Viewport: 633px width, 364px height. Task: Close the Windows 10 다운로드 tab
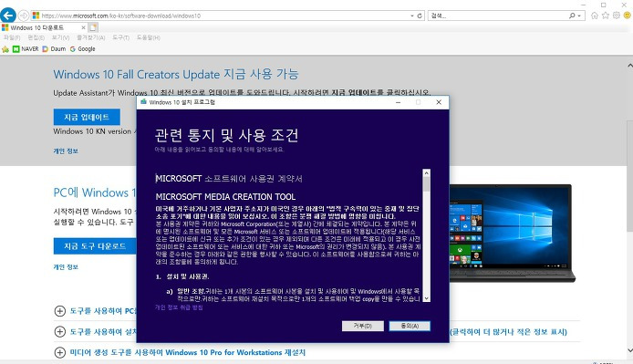tap(83, 27)
